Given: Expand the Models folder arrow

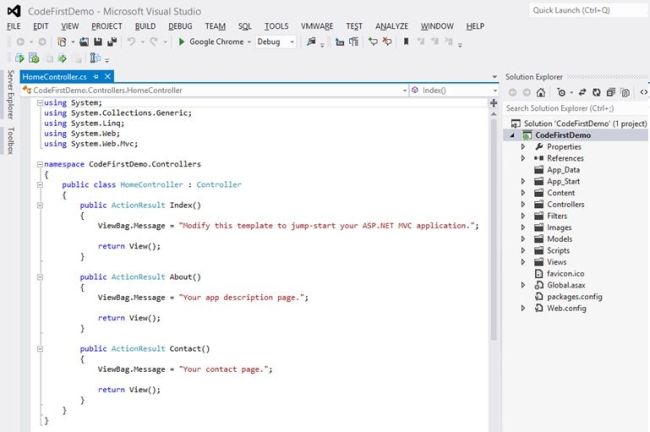Looking at the screenshot, I should click(523, 239).
